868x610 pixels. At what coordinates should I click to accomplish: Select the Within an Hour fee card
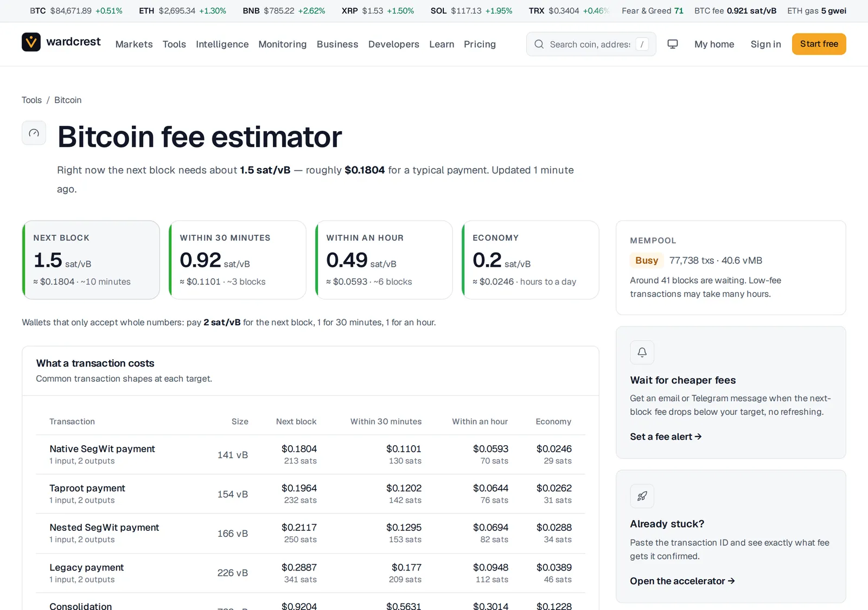[384, 260]
